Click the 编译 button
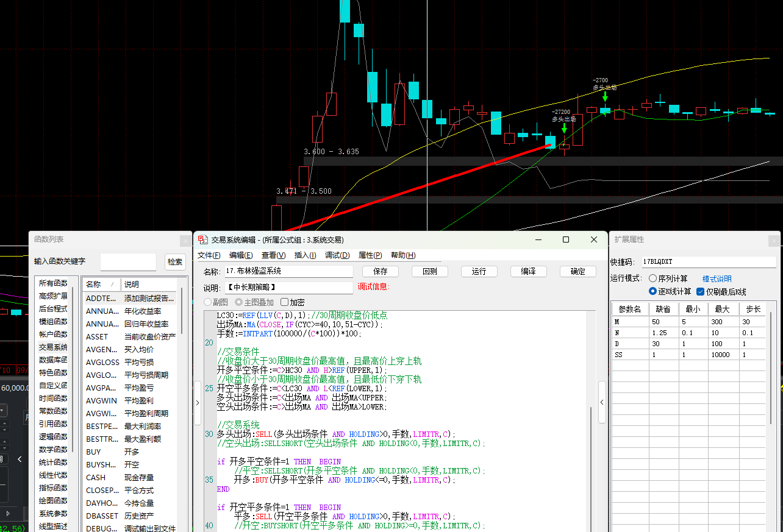This screenshot has height=532, width=783. pyautogui.click(x=528, y=272)
